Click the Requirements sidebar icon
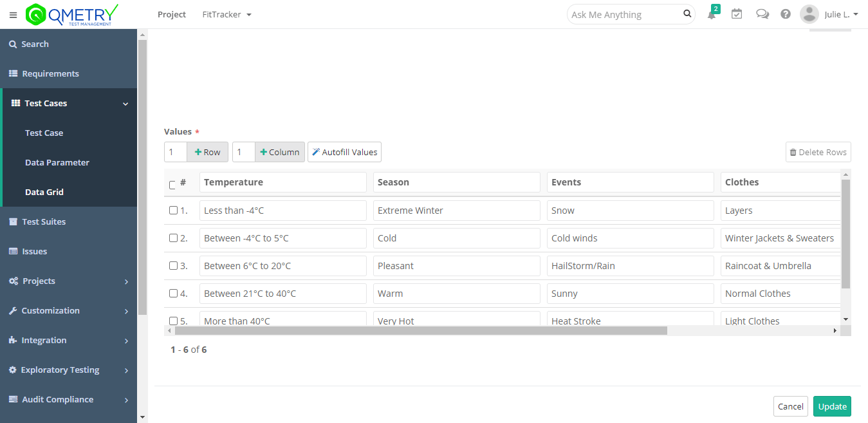 pyautogui.click(x=13, y=74)
